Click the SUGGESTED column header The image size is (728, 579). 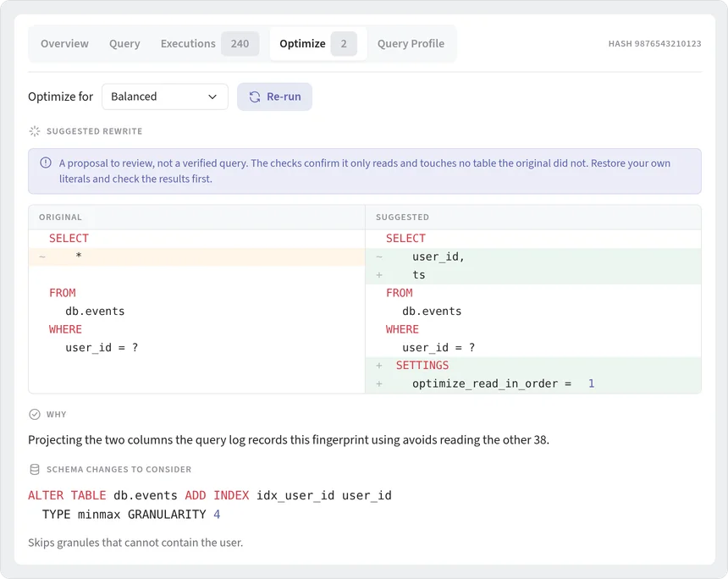coord(402,218)
